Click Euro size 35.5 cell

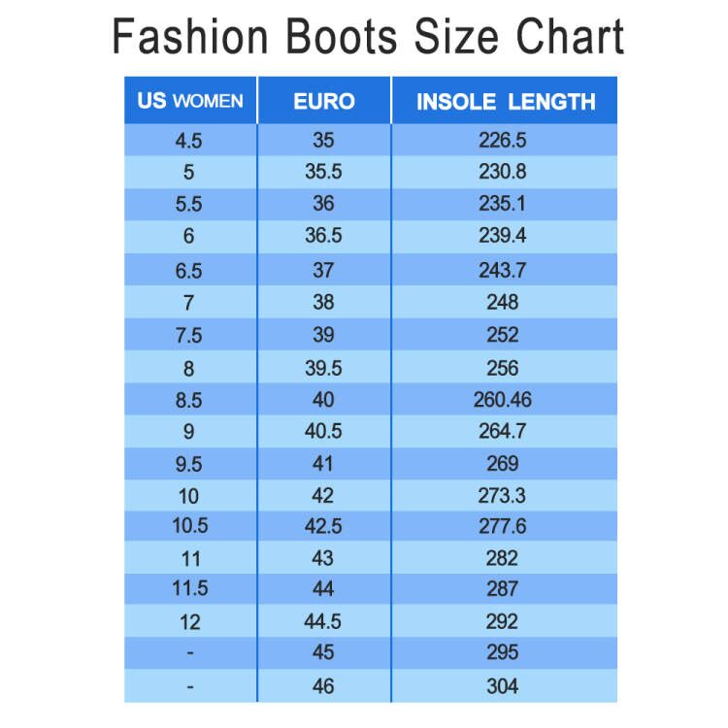[x=324, y=172]
